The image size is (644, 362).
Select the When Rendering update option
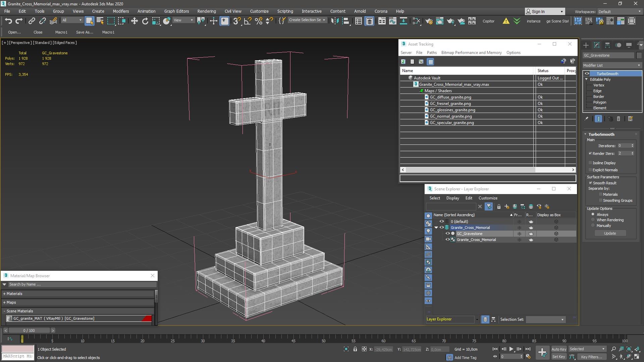pos(593,220)
